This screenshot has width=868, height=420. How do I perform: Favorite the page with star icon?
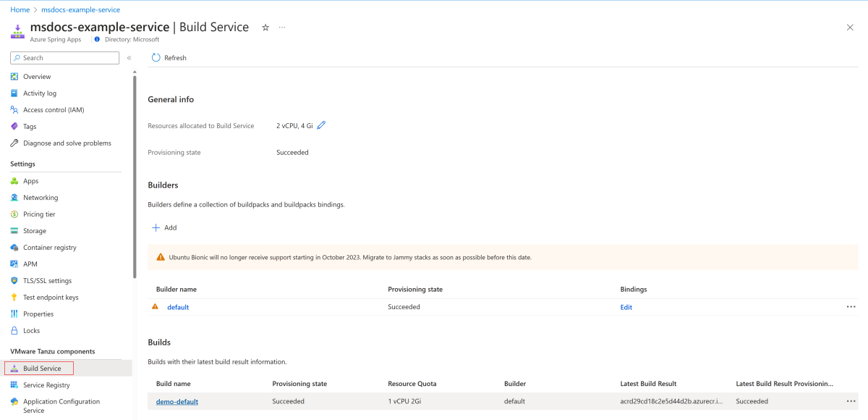tap(265, 28)
